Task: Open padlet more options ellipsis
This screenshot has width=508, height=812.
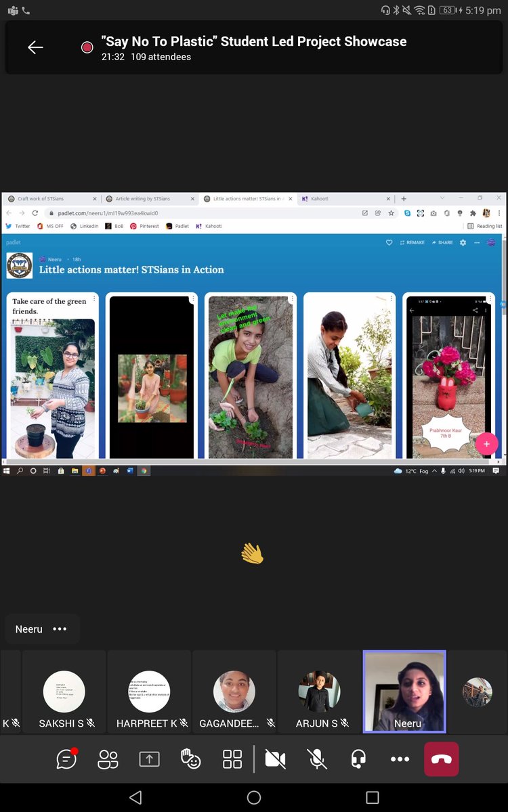Action: coord(477,242)
